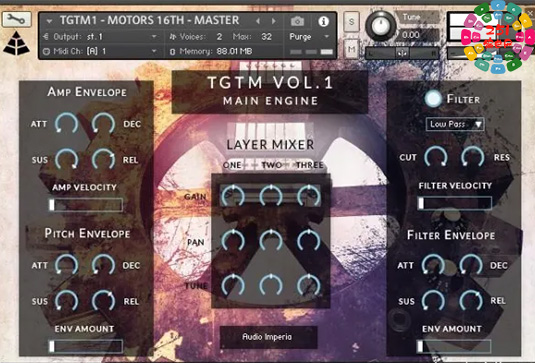The height and width of the screenshot is (363, 535).
Task: Open the instrument name dropdown arrow
Action: (x=49, y=21)
